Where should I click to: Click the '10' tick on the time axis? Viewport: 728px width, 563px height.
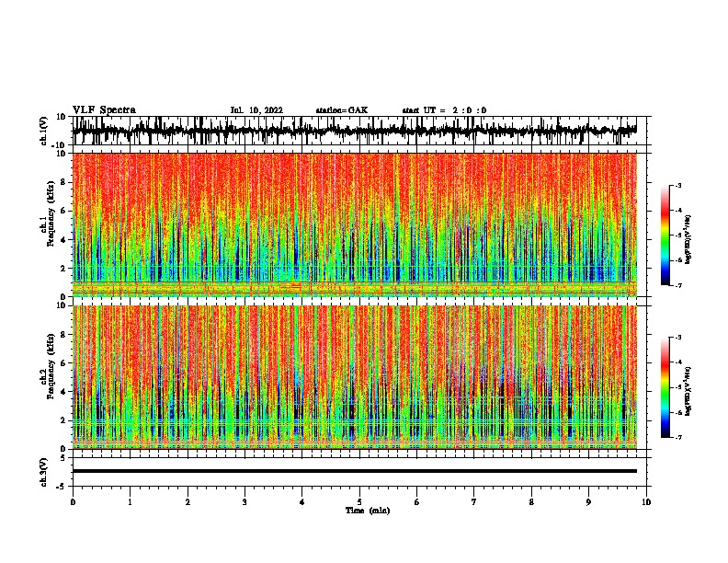[646, 502]
